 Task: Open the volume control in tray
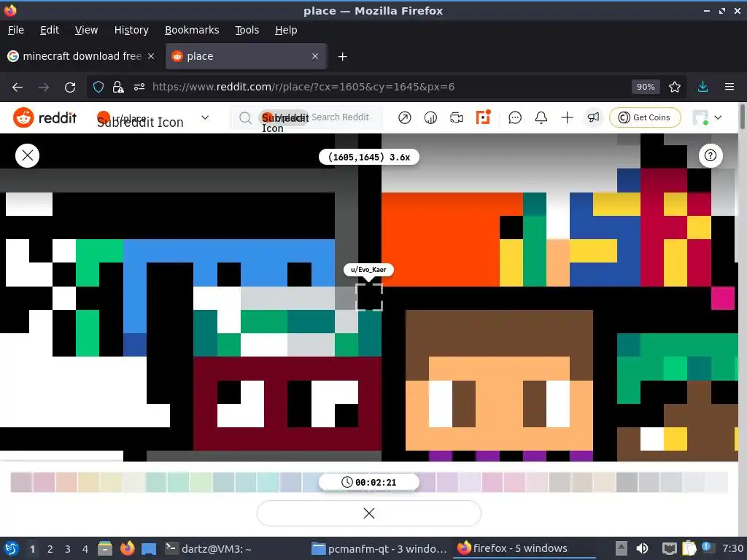[642, 548]
